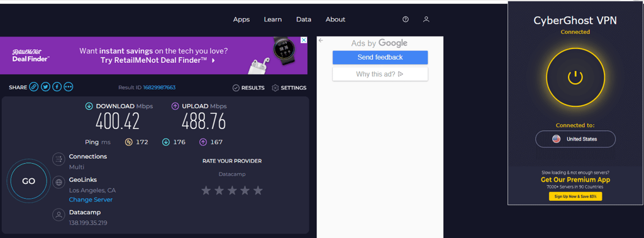Start speed test with GO button
Image resolution: width=644 pixels, height=238 pixels.
pyautogui.click(x=28, y=181)
